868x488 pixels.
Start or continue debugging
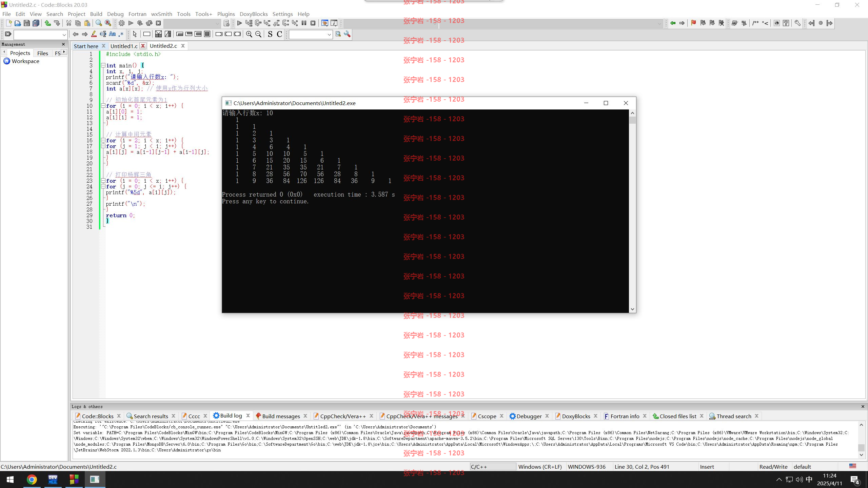[239, 23]
